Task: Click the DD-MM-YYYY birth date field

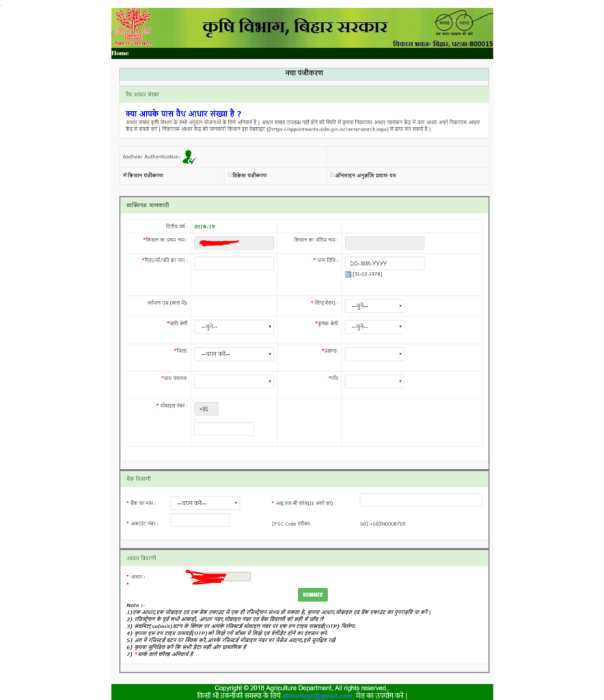Action: point(385,263)
